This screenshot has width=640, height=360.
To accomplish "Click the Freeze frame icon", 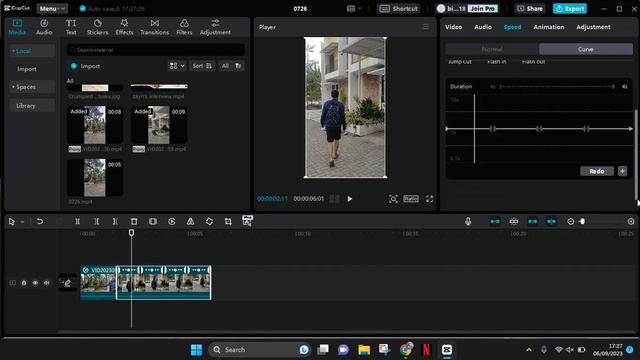I will coord(153,221).
